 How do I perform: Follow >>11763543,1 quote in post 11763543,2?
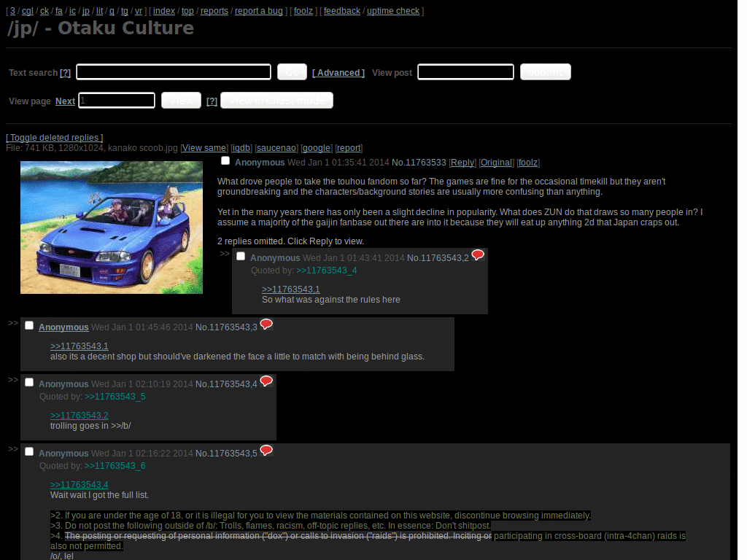click(x=290, y=289)
